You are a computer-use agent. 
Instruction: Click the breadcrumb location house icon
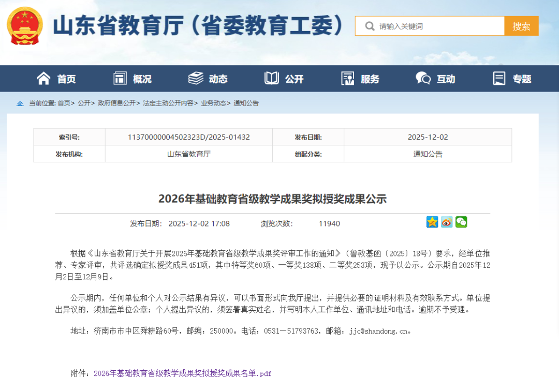20,103
